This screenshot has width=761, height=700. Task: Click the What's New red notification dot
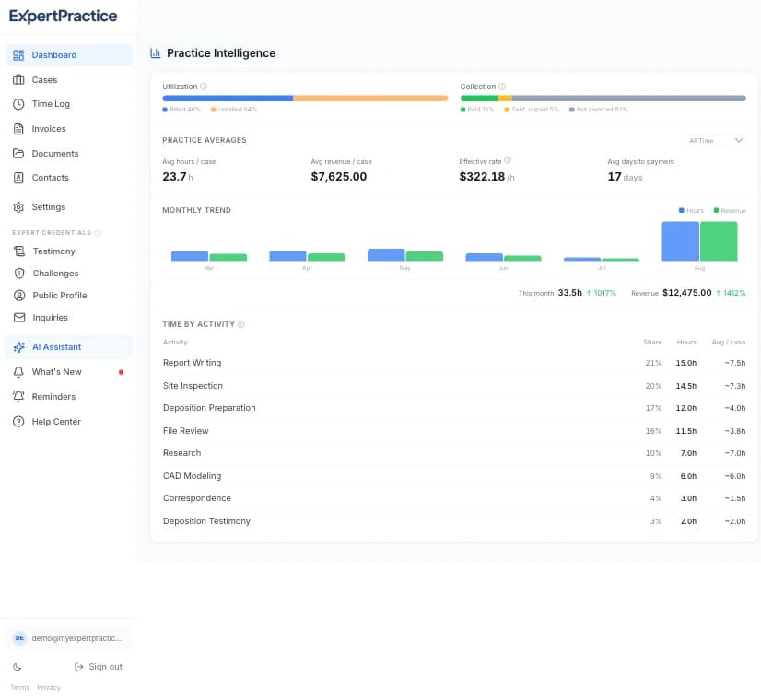coord(121,372)
